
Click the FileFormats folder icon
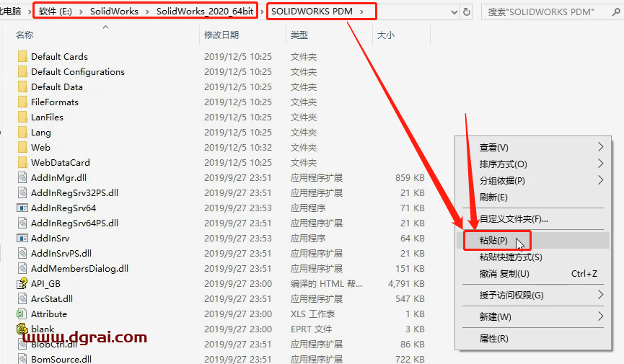click(22, 102)
